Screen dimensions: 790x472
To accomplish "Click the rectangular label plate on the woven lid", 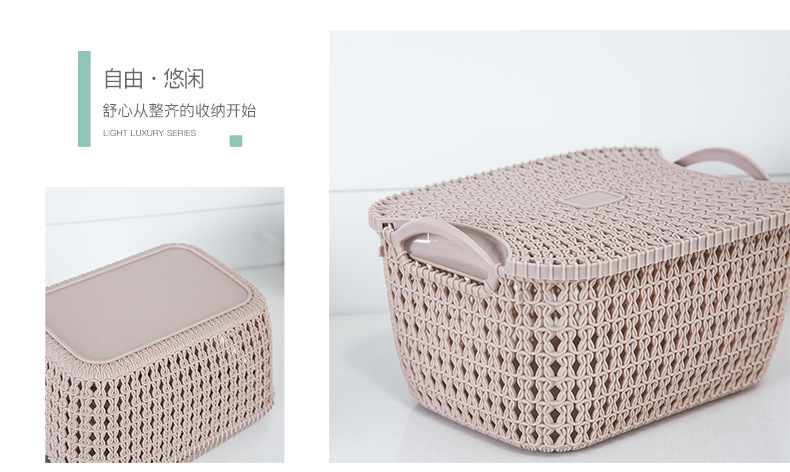I will tap(591, 197).
